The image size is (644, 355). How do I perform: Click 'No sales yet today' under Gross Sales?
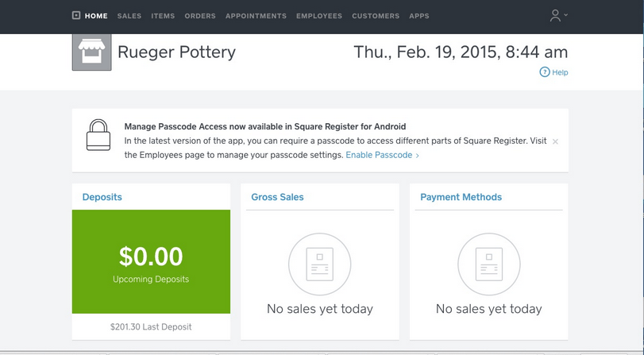pyautogui.click(x=320, y=309)
